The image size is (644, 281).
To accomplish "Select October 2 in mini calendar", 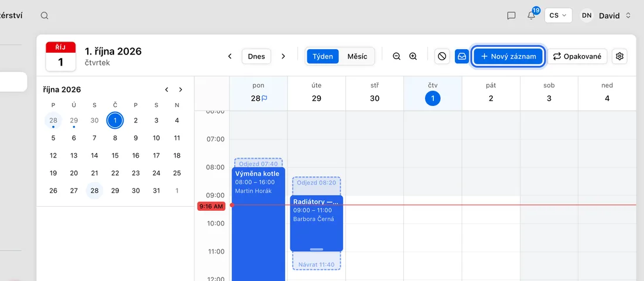I will coord(136,121).
